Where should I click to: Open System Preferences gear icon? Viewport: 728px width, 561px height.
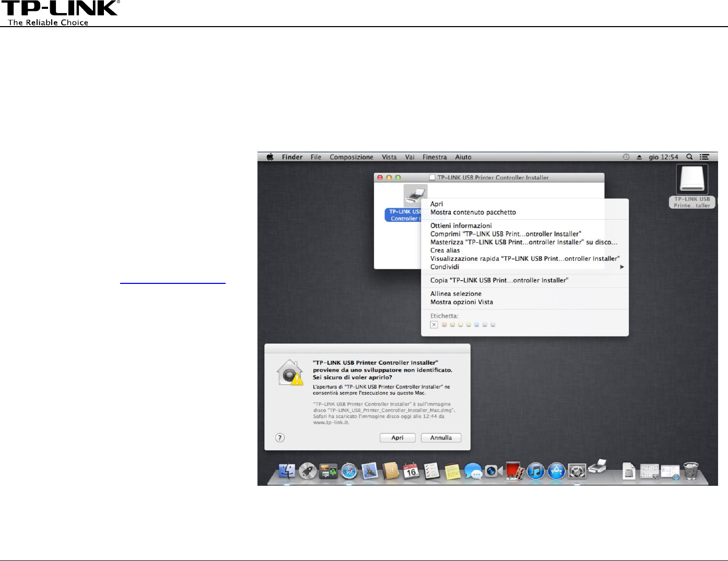coord(577,471)
